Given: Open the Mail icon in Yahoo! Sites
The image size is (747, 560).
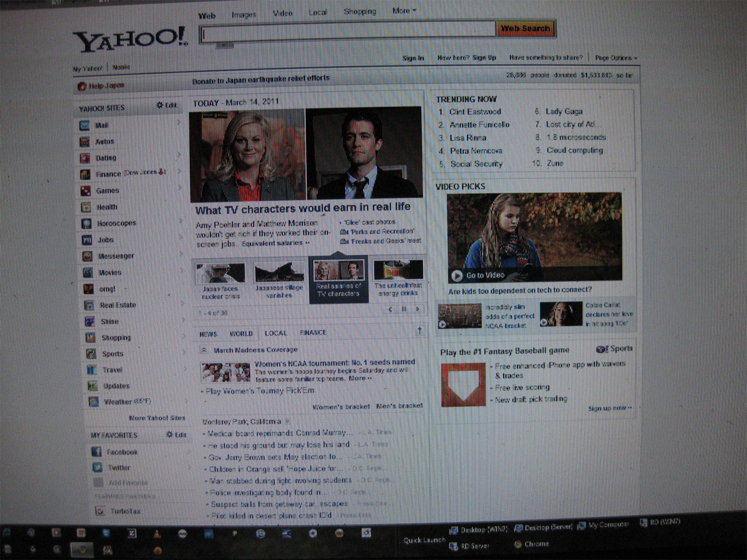Looking at the screenshot, I should click(85, 126).
